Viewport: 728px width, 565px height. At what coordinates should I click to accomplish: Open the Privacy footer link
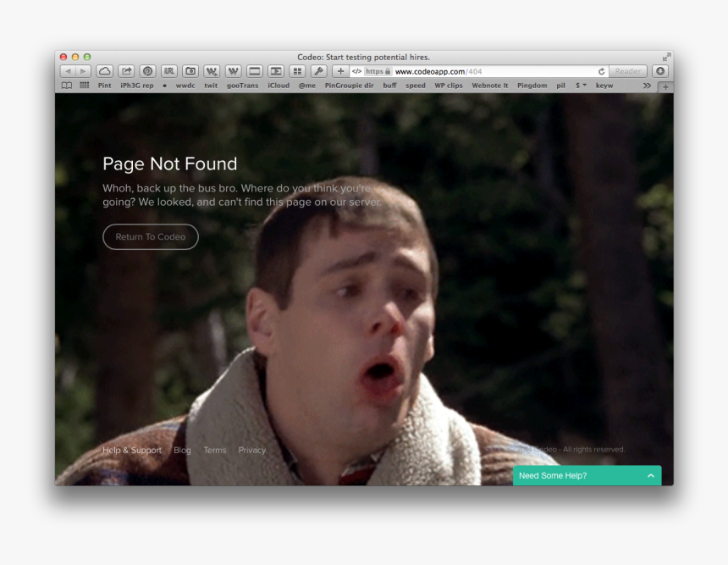point(252,450)
